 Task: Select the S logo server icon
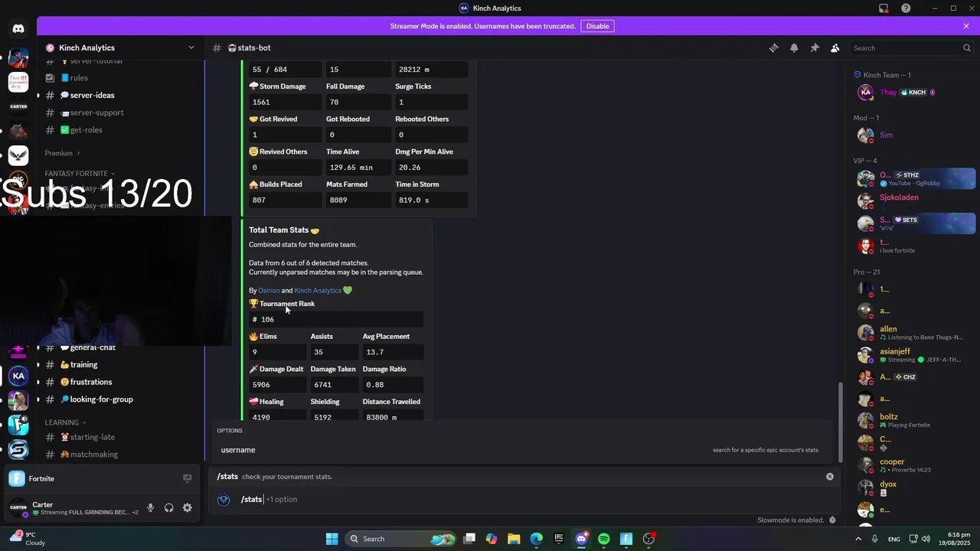(18, 449)
